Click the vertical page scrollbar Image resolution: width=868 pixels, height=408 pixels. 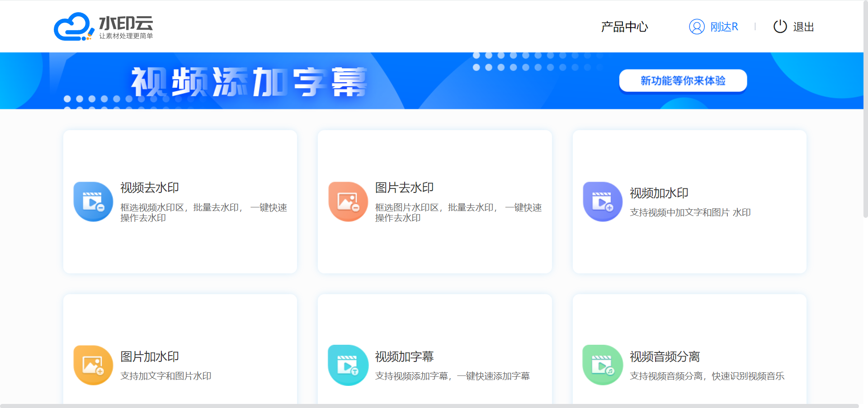(x=865, y=108)
